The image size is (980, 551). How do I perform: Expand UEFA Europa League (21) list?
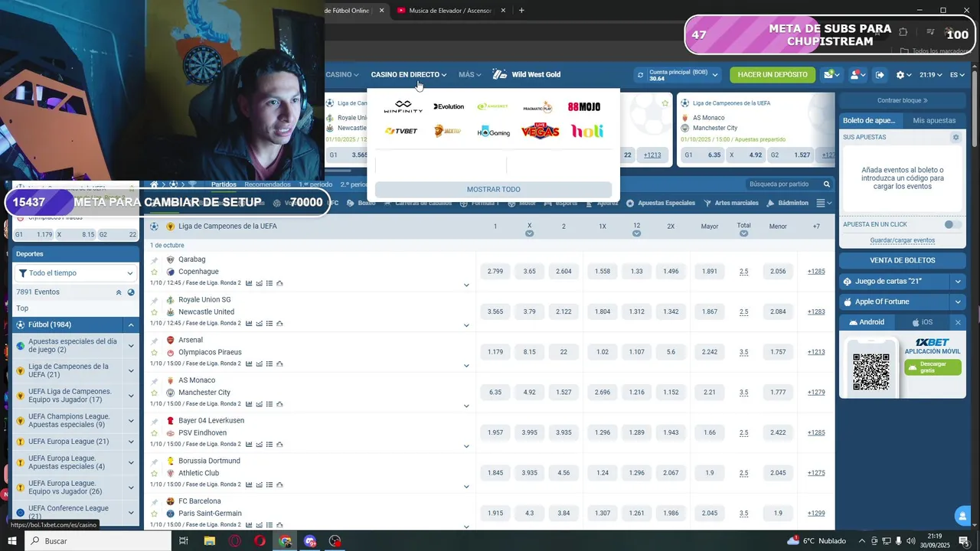pos(131,442)
